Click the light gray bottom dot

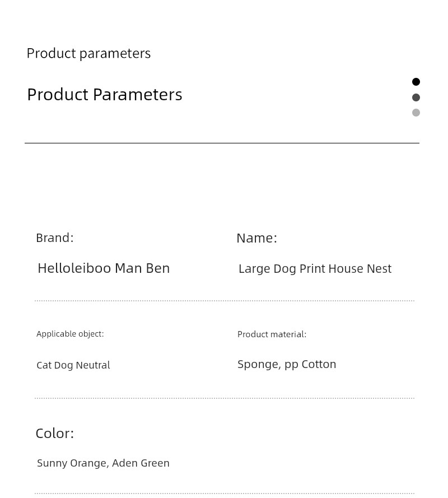click(x=416, y=113)
